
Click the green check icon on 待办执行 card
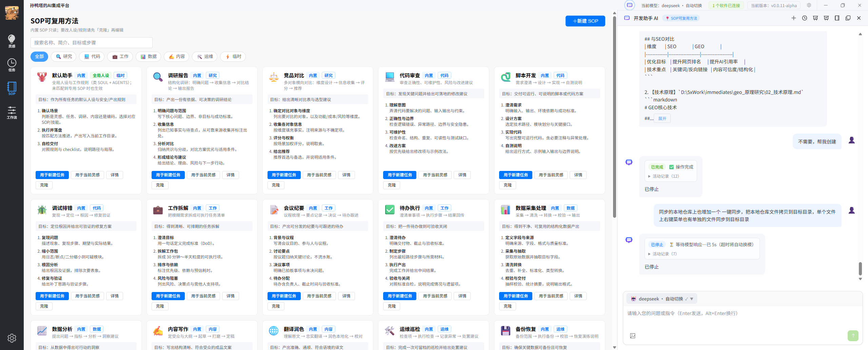(390, 210)
